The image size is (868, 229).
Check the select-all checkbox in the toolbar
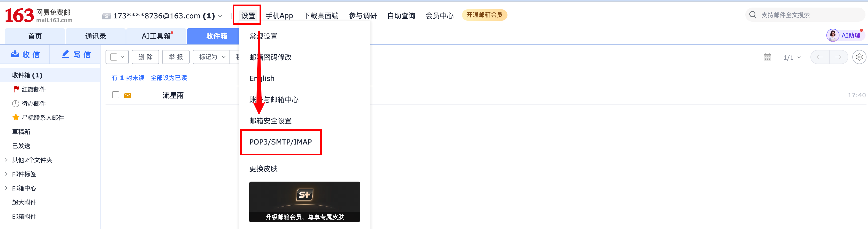pos(114,57)
